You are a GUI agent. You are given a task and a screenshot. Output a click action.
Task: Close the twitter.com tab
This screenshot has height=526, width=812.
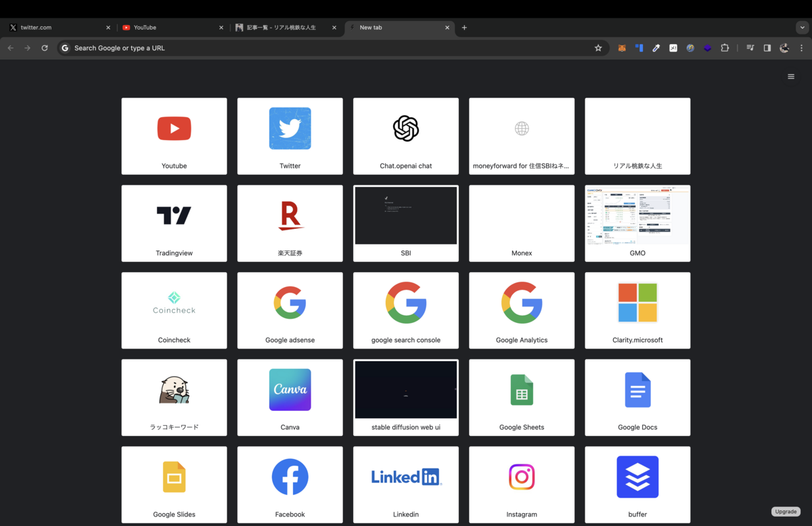(108, 28)
